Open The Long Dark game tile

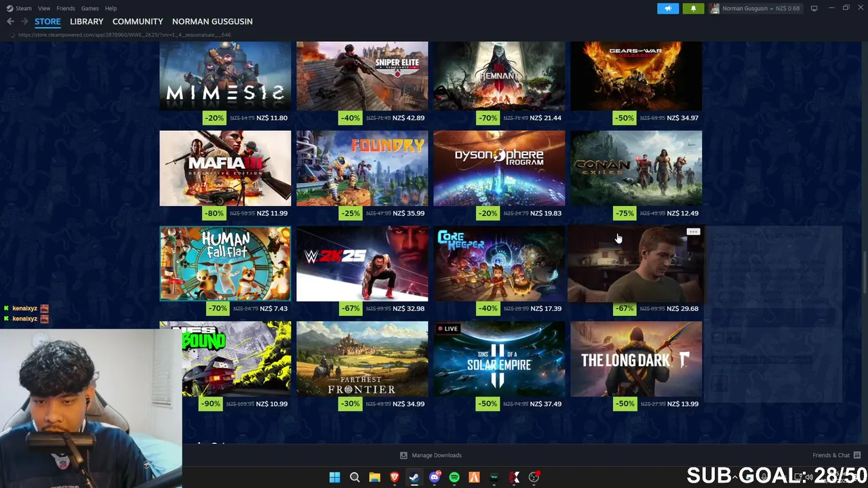pyautogui.click(x=636, y=359)
